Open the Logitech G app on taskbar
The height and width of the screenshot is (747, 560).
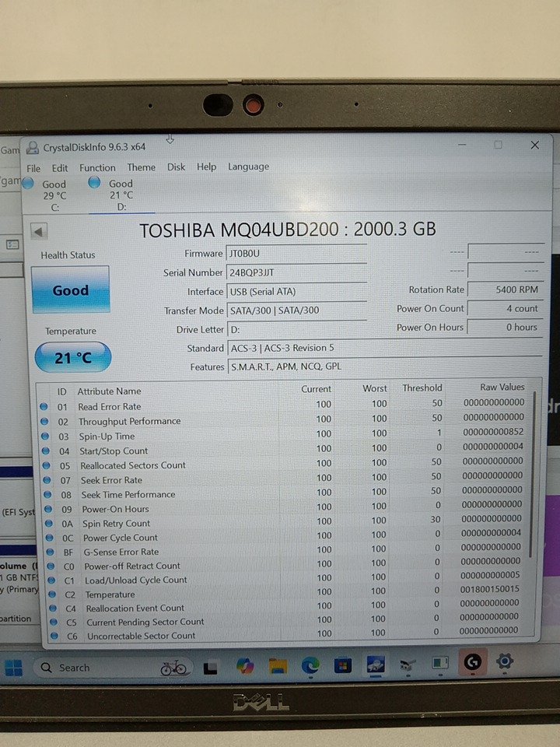(472, 661)
